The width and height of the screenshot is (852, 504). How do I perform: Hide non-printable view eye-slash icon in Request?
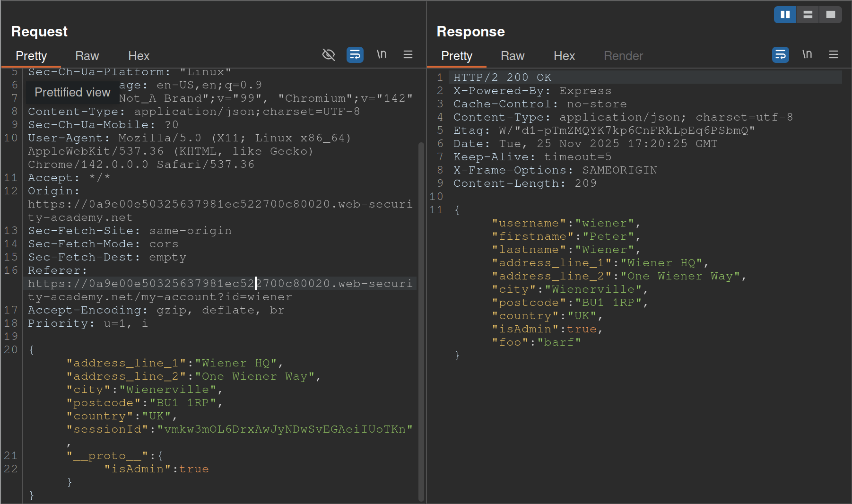coord(328,55)
